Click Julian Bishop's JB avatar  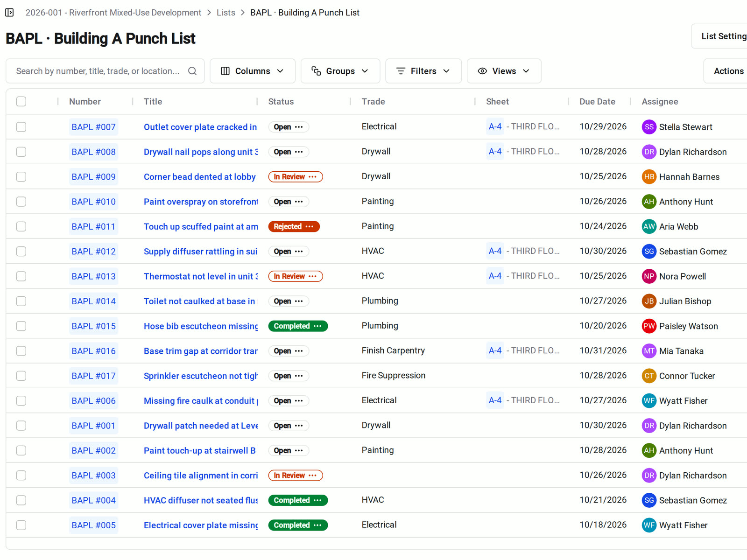(x=649, y=301)
